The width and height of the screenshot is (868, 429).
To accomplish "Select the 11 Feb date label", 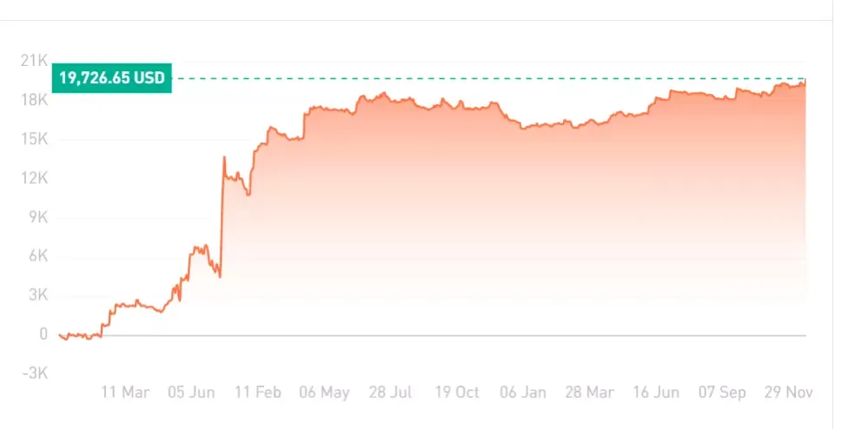I will coord(258,393).
